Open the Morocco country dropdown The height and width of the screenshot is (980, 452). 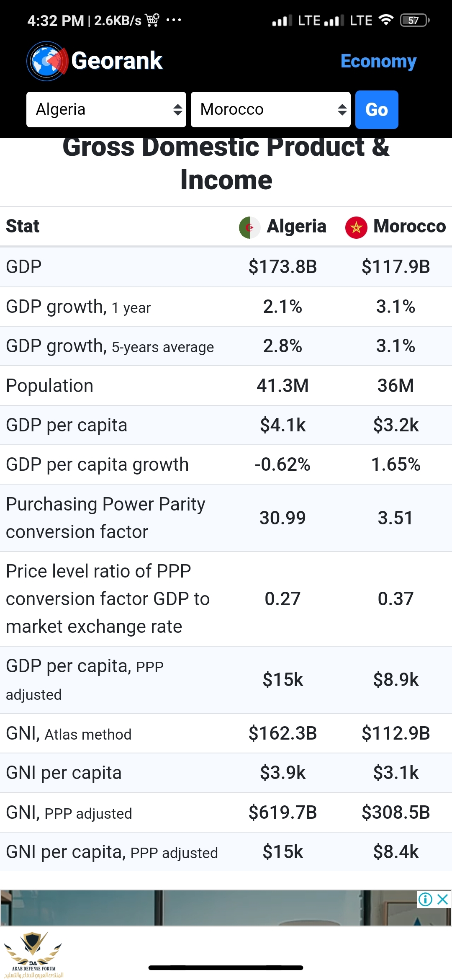[271, 110]
